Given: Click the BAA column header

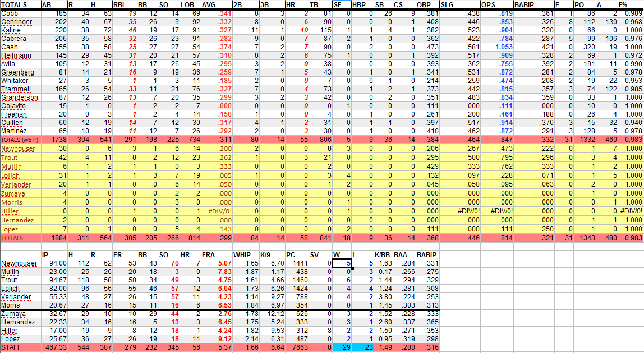Looking at the screenshot, I should pos(404,255).
